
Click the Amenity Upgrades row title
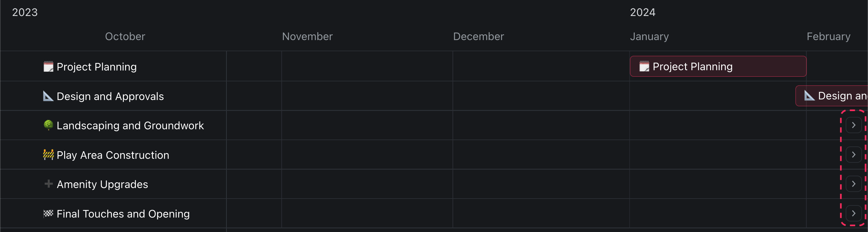tap(102, 184)
